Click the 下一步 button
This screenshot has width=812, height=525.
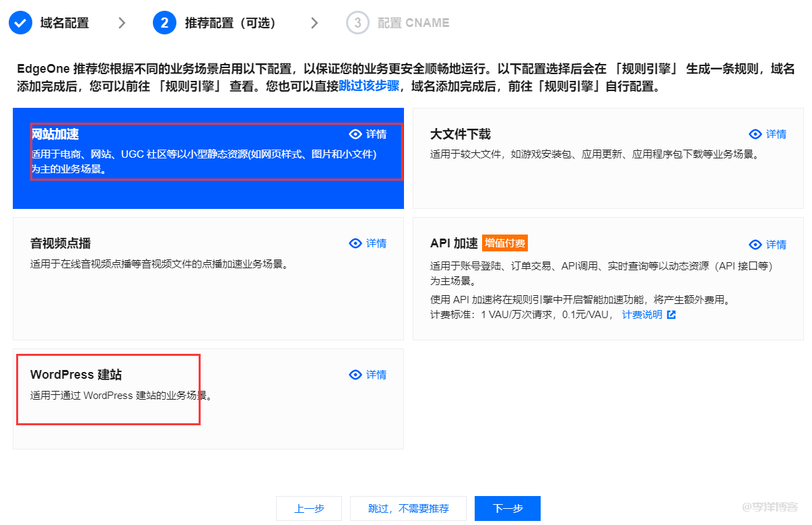pos(507,509)
